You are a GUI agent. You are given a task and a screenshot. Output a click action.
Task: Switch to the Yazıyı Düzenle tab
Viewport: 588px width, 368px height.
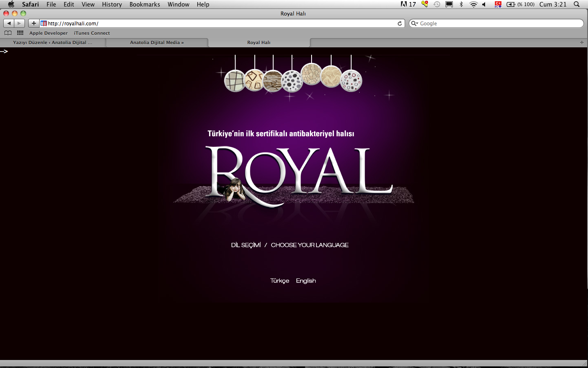pos(53,43)
